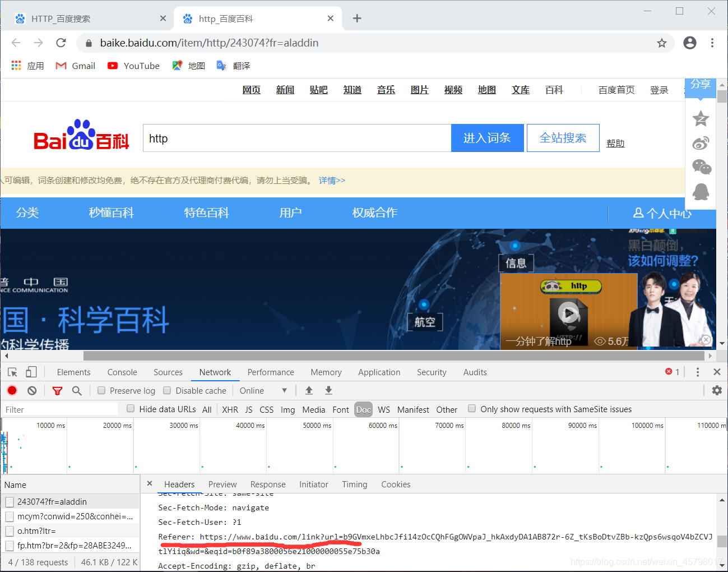Viewport: 728px width, 572px height.
Task: Filter requests by Img type
Action: click(288, 409)
